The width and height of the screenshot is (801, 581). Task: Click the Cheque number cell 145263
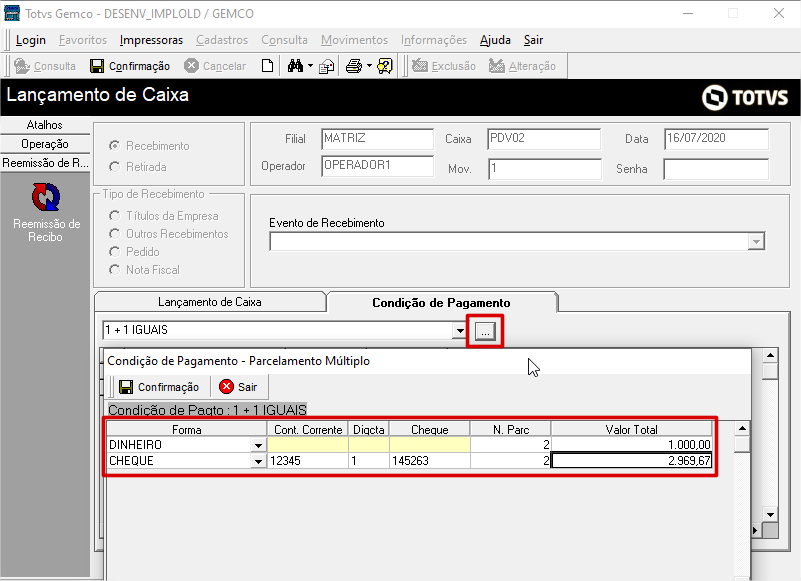(430, 460)
